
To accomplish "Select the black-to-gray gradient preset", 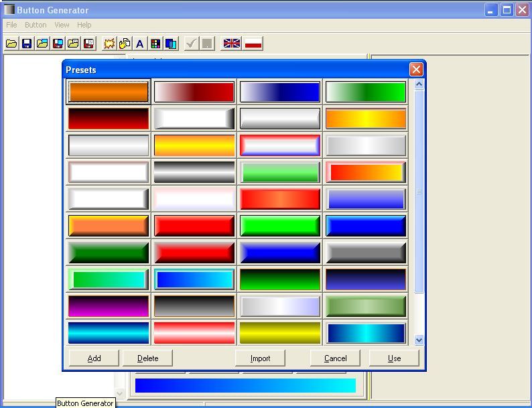I will [194, 306].
